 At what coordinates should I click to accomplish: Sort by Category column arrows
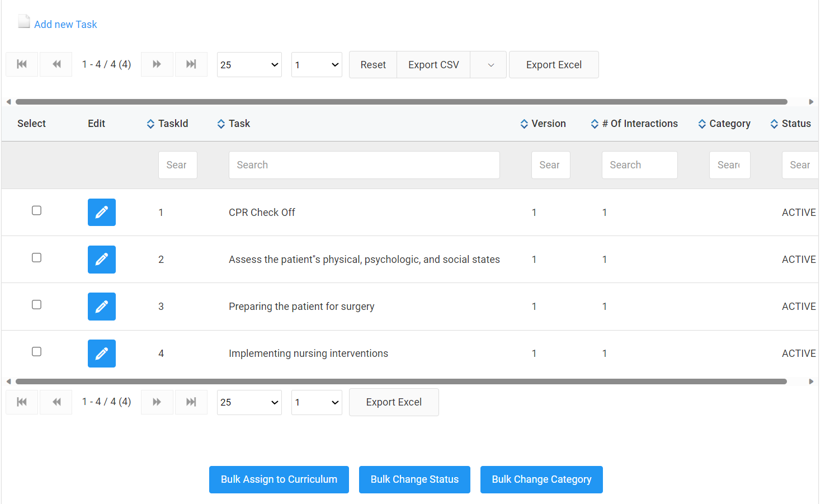[702, 124]
